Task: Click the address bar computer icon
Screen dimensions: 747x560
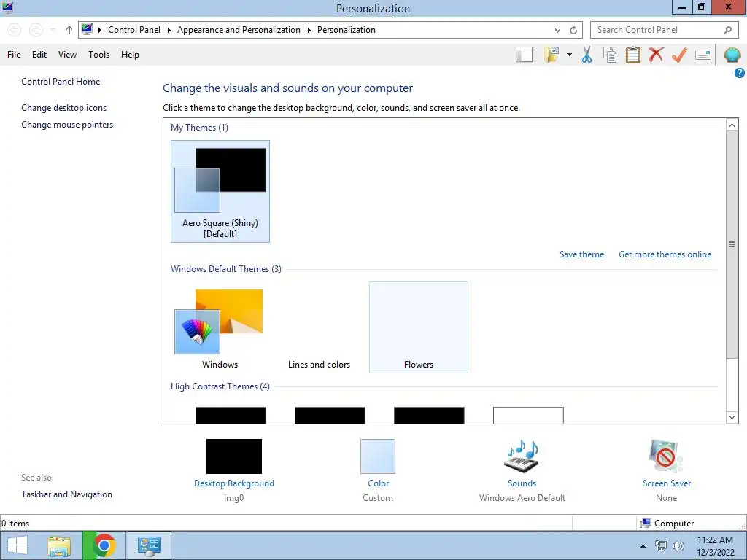Action: point(87,29)
